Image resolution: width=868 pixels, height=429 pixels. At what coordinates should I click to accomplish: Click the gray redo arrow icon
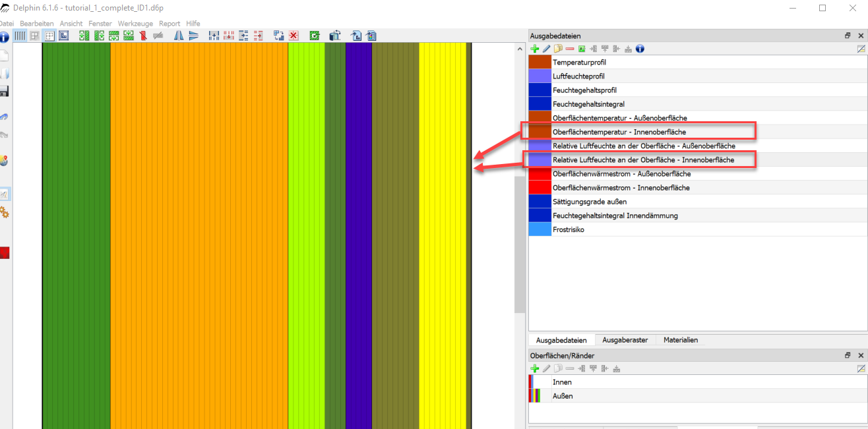tap(4, 136)
